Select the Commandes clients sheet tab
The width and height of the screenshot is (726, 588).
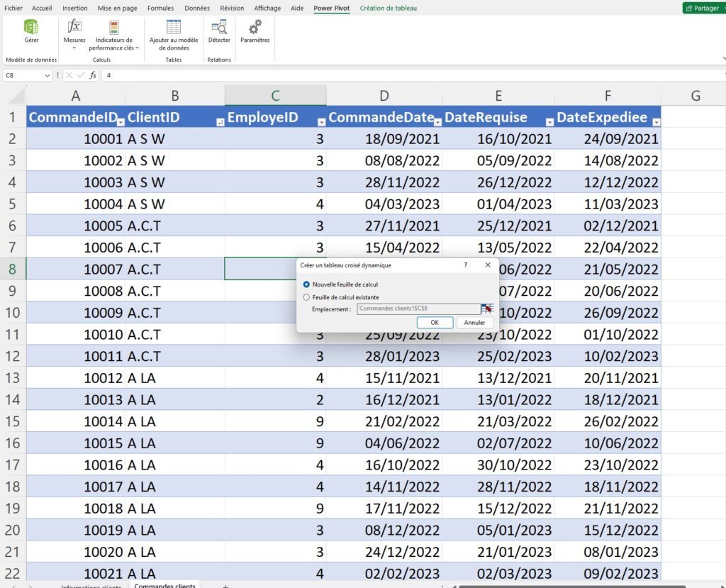tap(164, 584)
